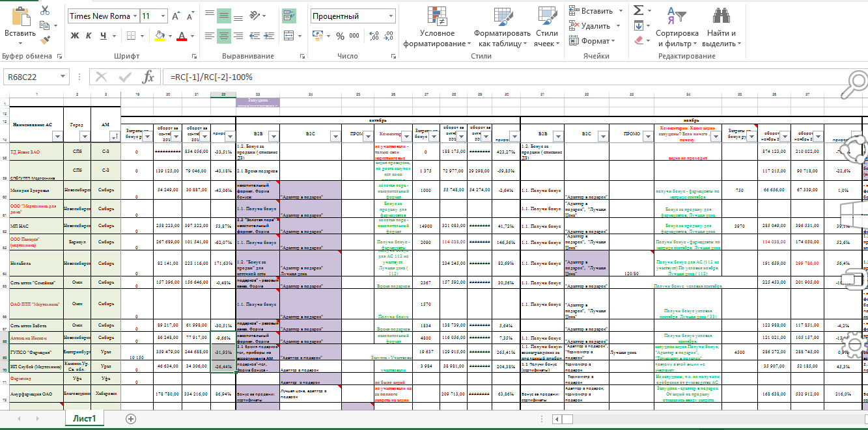The image size is (868, 430).
Task: Select the cell containing -31,93%
Action: coord(223,352)
